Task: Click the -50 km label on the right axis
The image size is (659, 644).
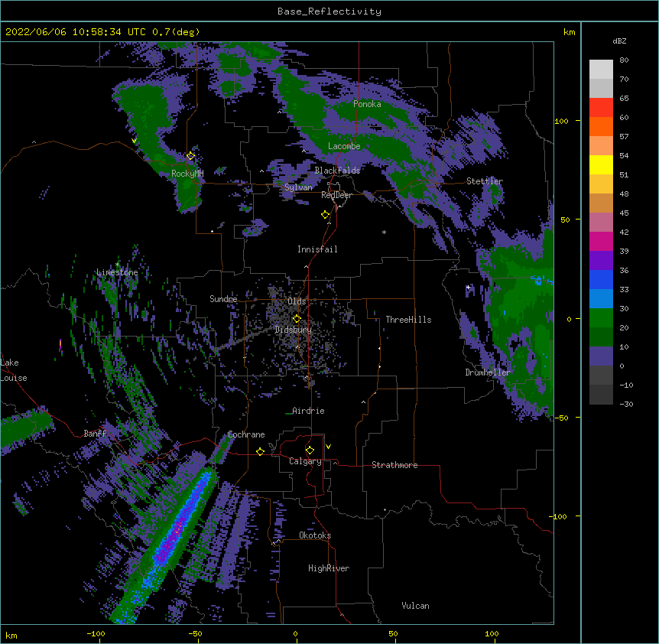Action: (561, 418)
